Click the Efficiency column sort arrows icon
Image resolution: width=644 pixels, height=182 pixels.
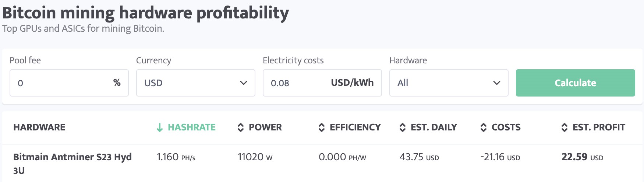(322, 127)
